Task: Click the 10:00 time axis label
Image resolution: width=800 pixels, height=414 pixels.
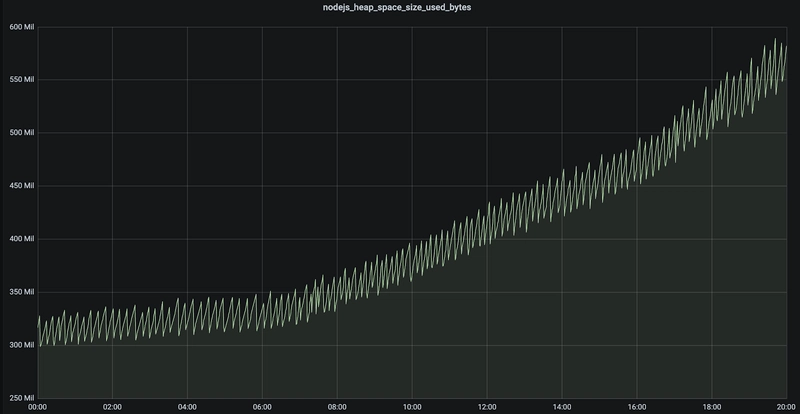Action: point(412,408)
